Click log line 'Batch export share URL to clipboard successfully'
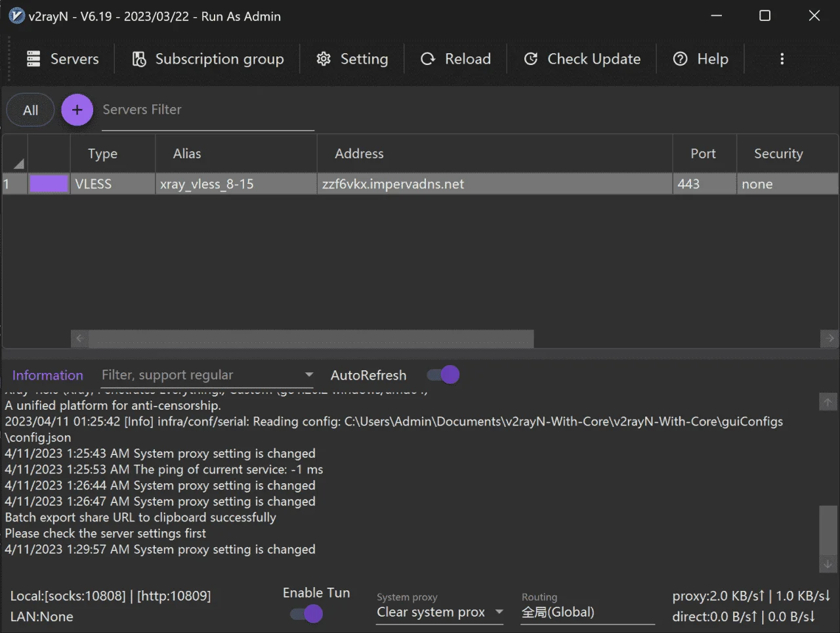Image resolution: width=840 pixels, height=633 pixels. pos(140,517)
